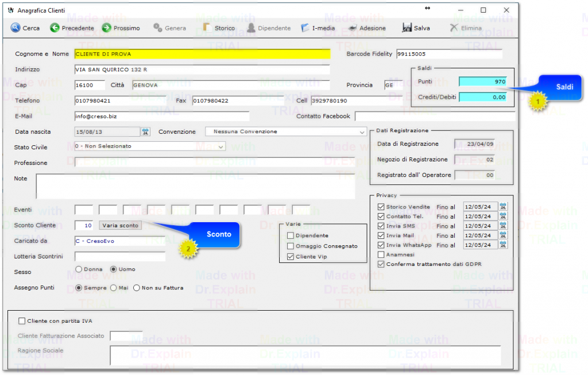Expand the Convenzione dropdown

(x=361, y=132)
